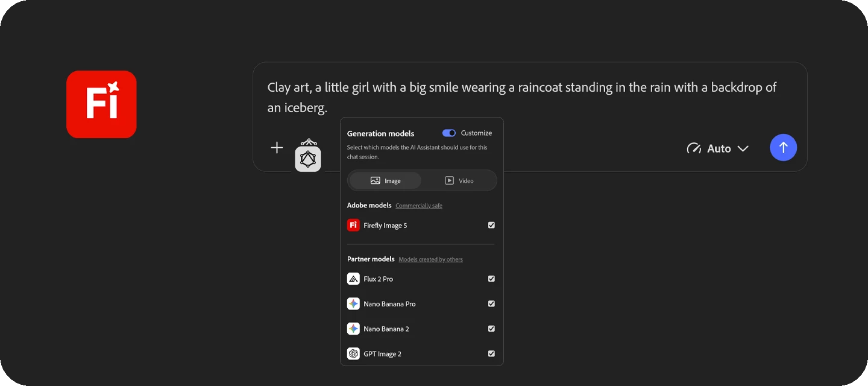Image resolution: width=868 pixels, height=386 pixels.
Task: Switch to the Video tab
Action: (x=459, y=180)
